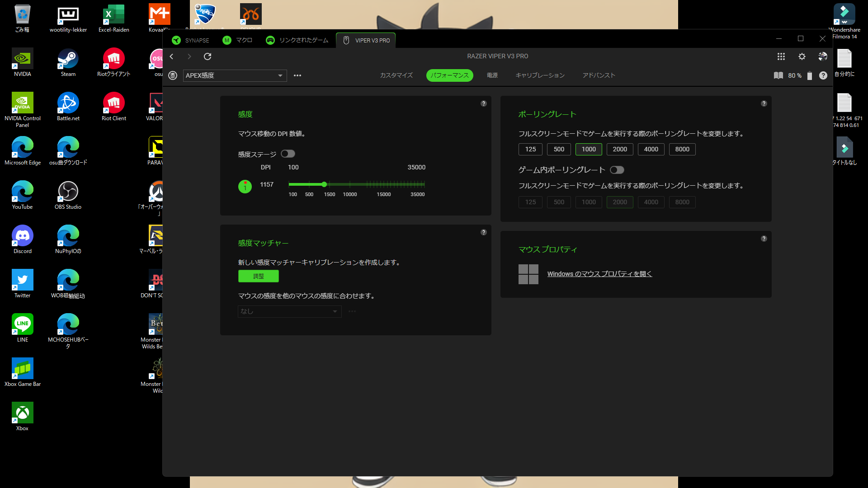The height and width of the screenshot is (488, 868).
Task: Expand the APEX感度 profile dropdown
Action: point(235,75)
